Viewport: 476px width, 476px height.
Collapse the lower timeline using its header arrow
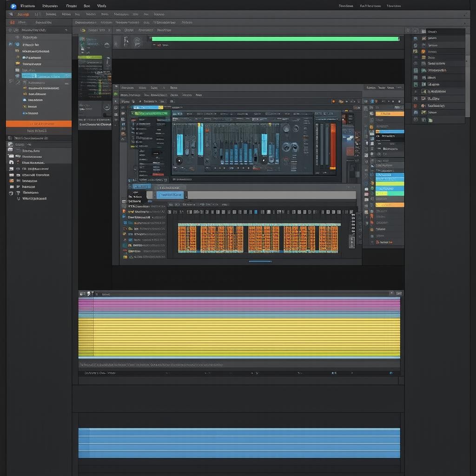coord(398,293)
